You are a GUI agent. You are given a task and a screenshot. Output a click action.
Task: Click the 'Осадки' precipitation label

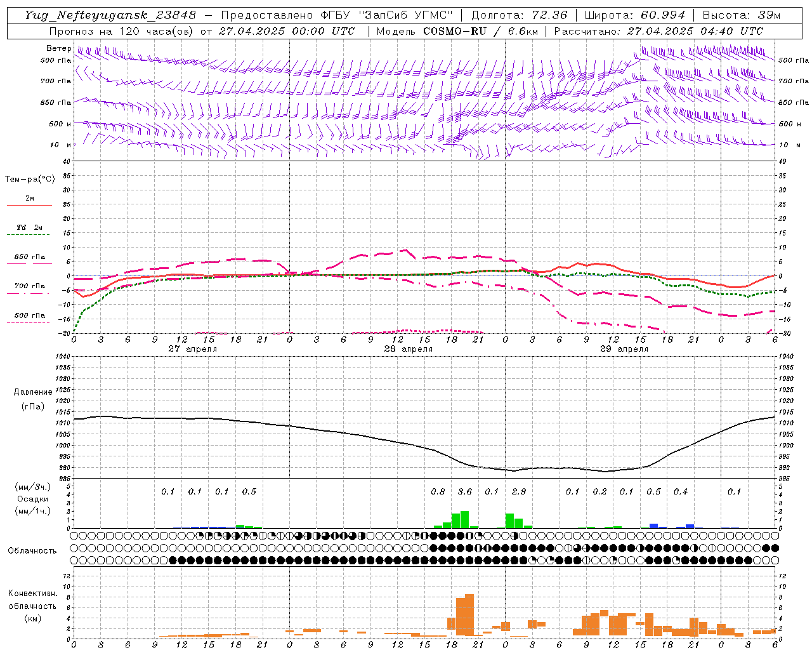pyautogui.click(x=33, y=499)
